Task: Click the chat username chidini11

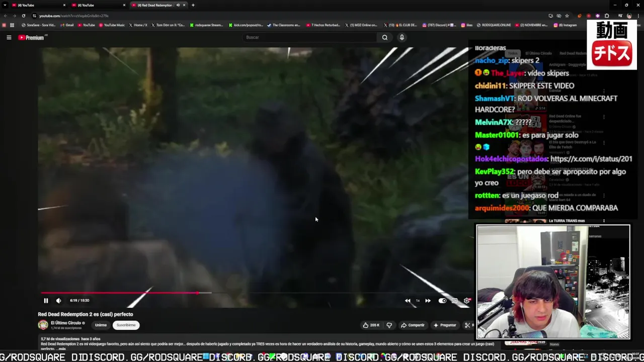Action: tap(491, 86)
